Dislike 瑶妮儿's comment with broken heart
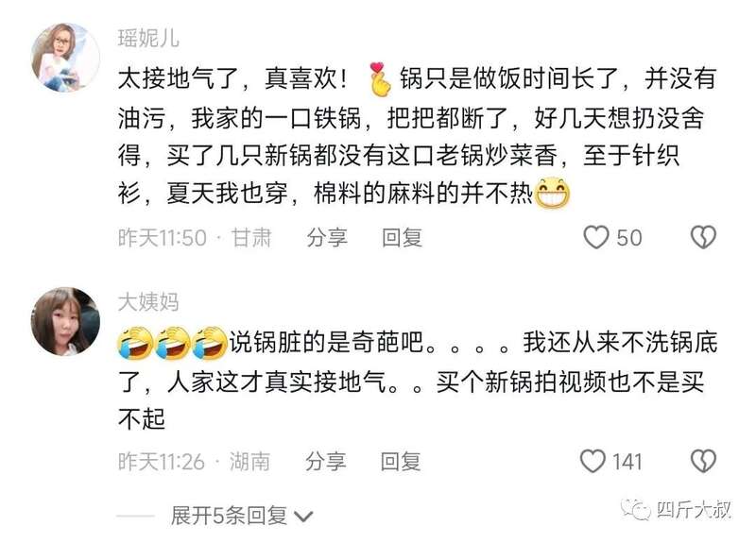756x543 pixels. point(703,237)
